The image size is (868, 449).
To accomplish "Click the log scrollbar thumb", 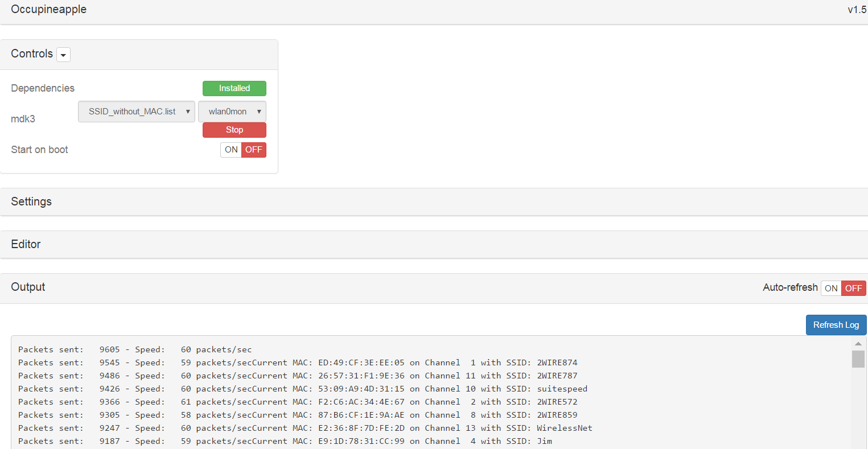I will [858, 359].
